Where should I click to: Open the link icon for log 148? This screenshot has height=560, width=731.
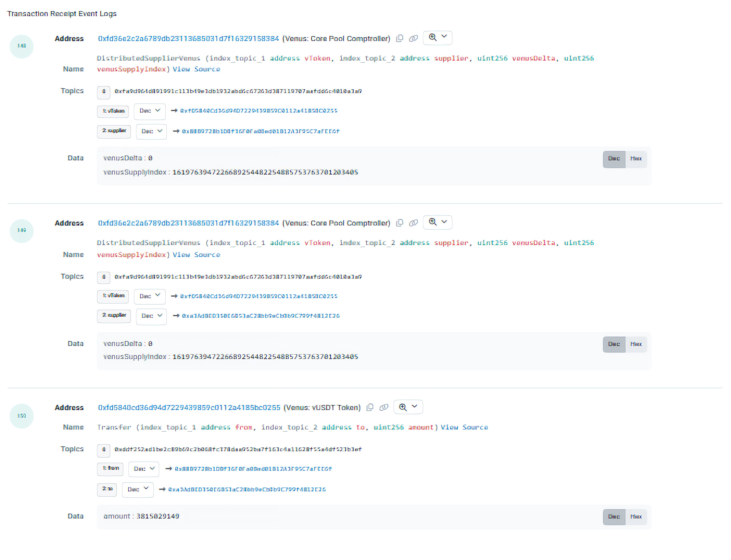click(413, 39)
